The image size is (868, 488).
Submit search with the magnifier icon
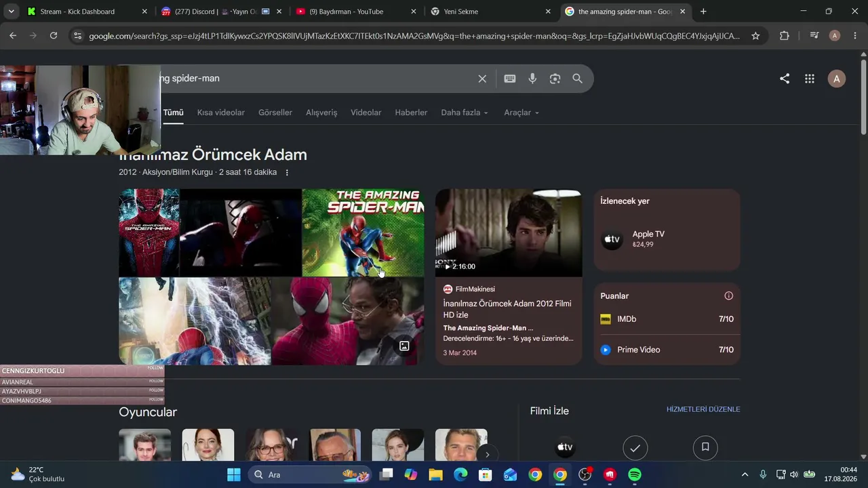point(577,79)
